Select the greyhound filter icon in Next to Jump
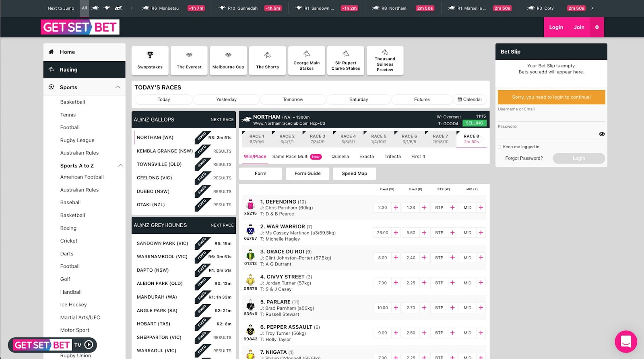 click(107, 8)
